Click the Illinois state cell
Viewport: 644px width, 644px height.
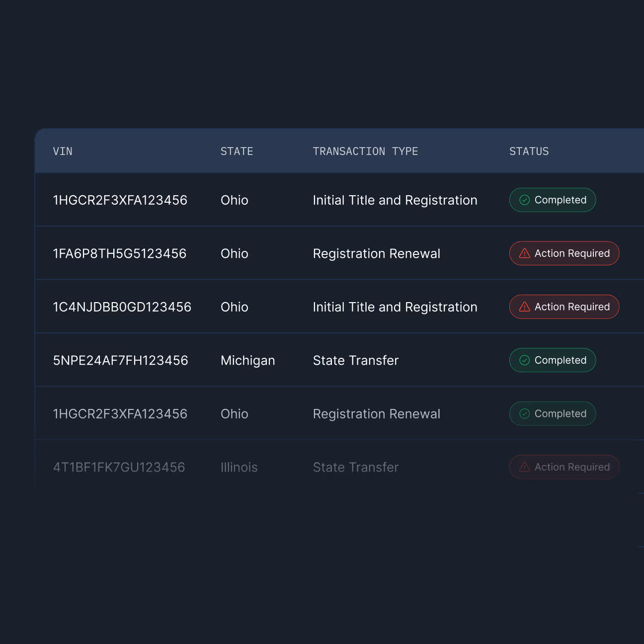pos(239,467)
